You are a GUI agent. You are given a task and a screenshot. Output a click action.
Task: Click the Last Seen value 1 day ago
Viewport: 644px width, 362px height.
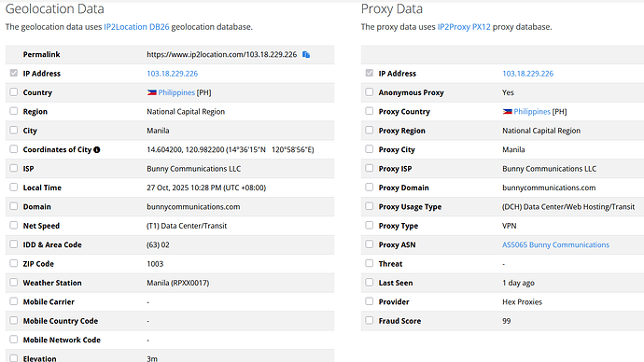[518, 283]
